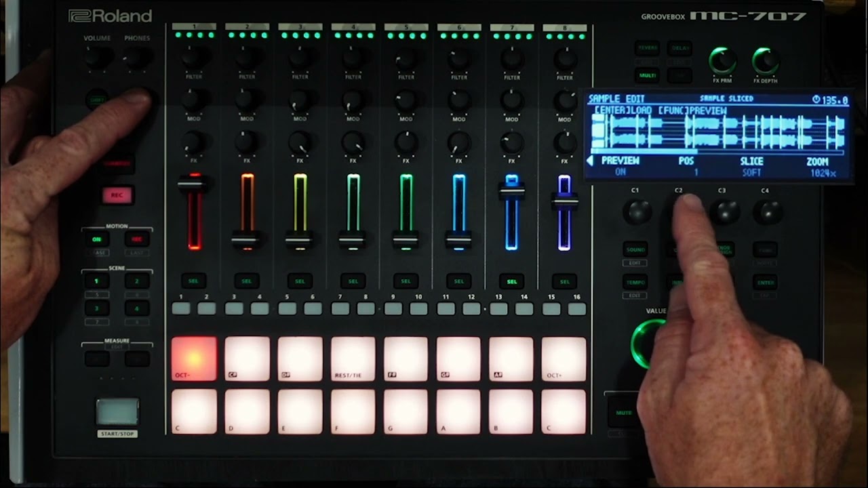Turn the FX DEPTH knob
This screenshot has height=488, width=868.
(765, 61)
